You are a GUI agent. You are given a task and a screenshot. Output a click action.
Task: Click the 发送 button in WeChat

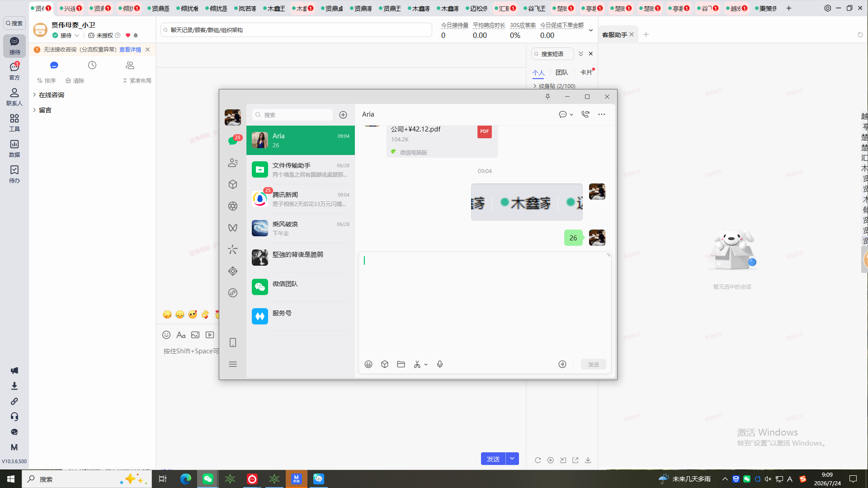[x=594, y=364]
